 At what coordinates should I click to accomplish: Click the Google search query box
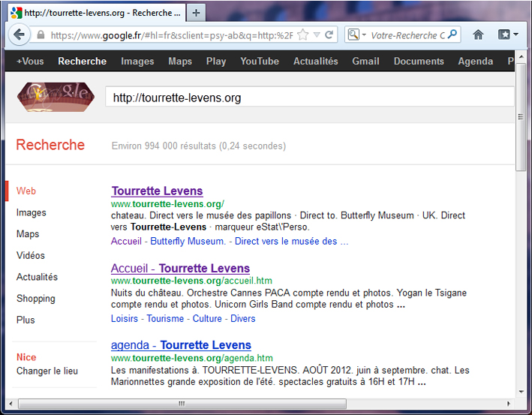point(309,98)
